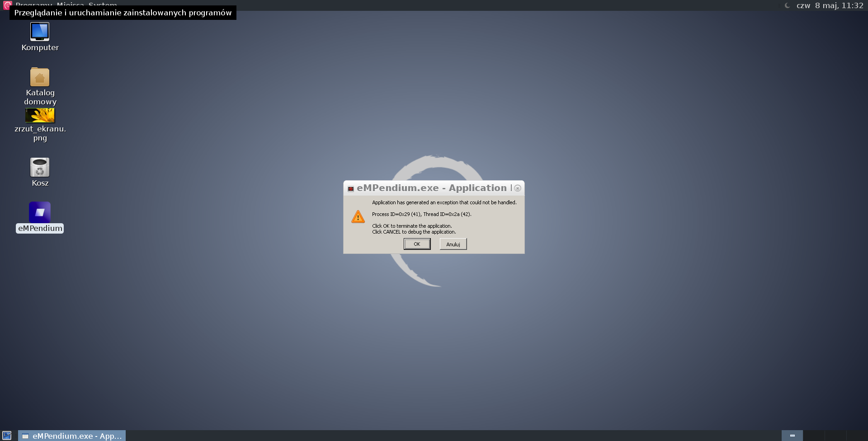Click the warning triangle icon in dialog
The image size is (868, 441).
point(358,217)
